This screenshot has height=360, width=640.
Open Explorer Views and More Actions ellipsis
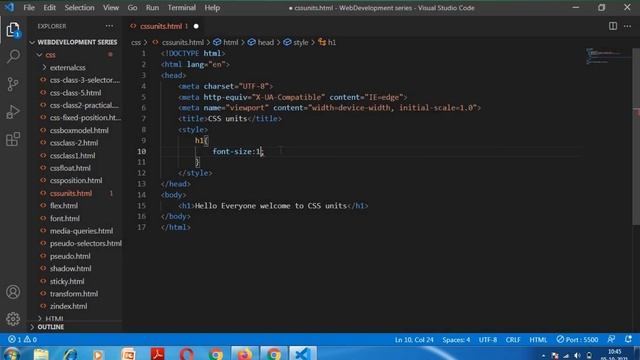click(x=109, y=26)
